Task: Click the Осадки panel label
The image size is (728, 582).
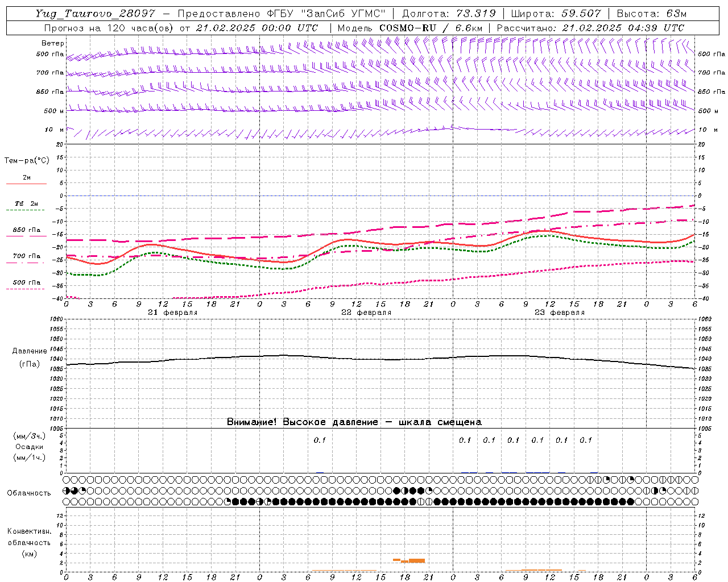Action: point(30,447)
